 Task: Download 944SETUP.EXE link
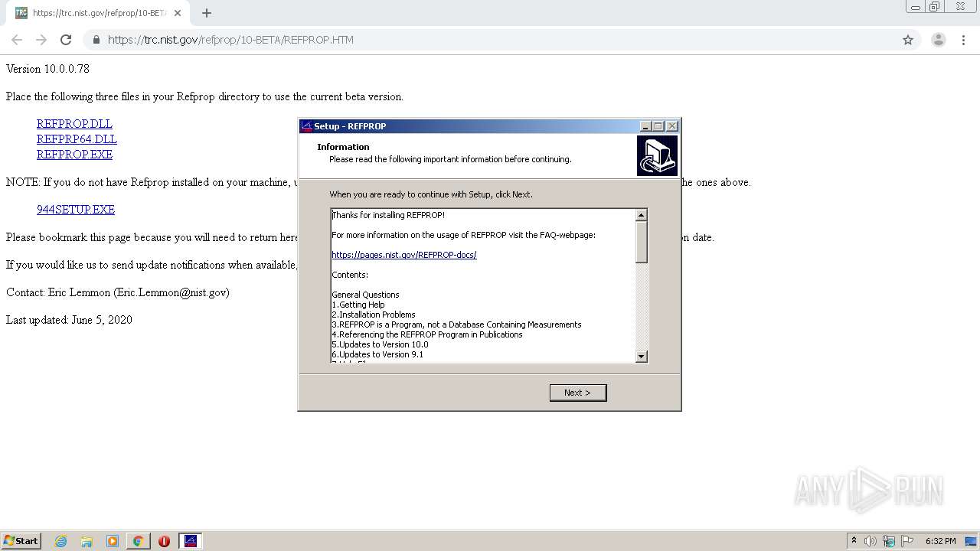76,210
